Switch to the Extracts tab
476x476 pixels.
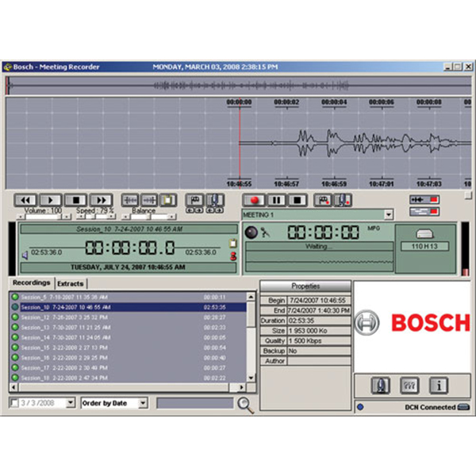(71, 284)
